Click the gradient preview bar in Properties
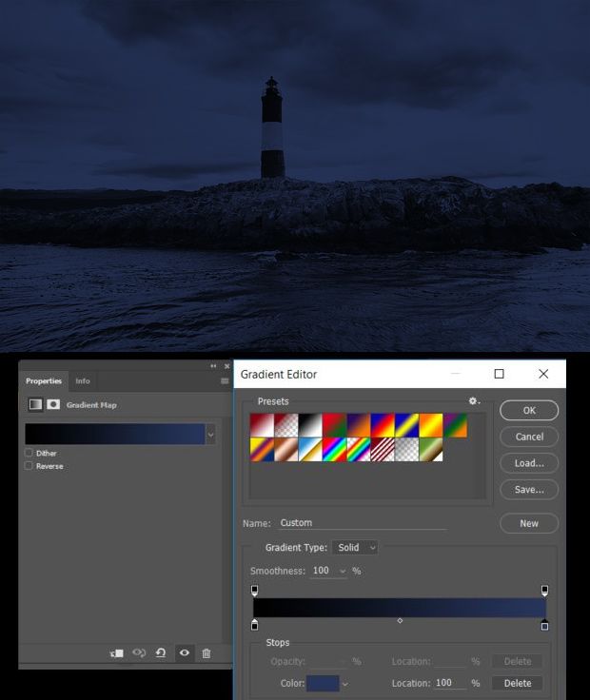This screenshot has width=590, height=700. (x=115, y=434)
